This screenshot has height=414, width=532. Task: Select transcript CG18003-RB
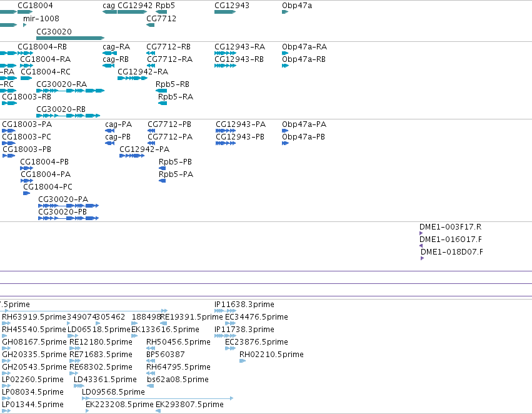coord(26,97)
